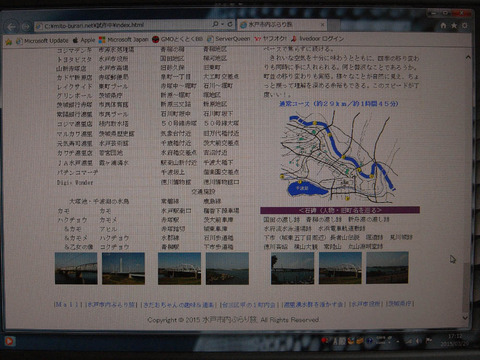Open the ServerQueen bookmark

click(229, 39)
